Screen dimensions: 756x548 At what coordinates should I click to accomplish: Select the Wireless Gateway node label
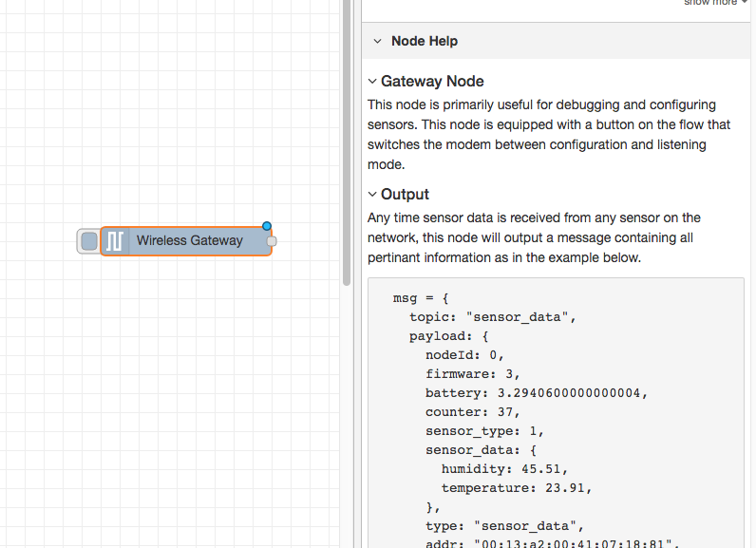(x=189, y=241)
